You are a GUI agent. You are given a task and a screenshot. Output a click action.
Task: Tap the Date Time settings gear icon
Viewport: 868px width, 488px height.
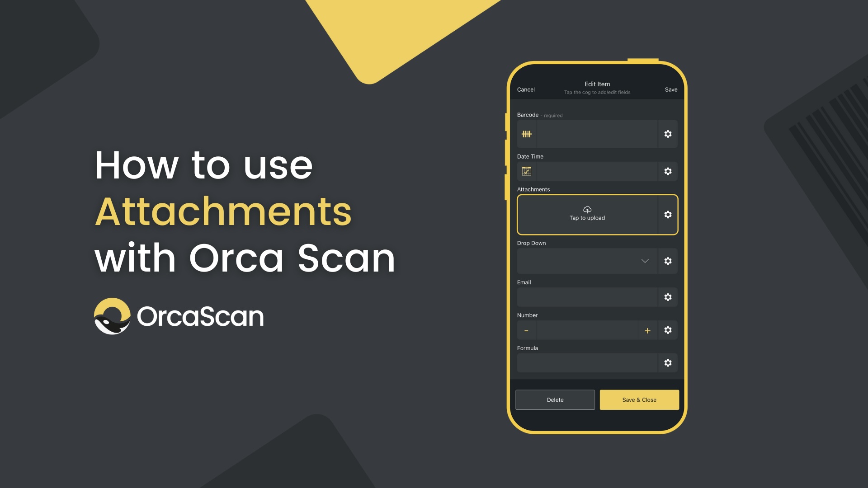[668, 172]
